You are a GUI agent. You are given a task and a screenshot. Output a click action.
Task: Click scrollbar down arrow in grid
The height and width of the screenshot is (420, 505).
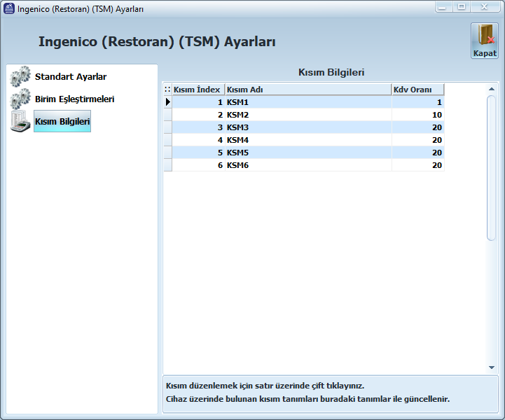[x=492, y=367]
